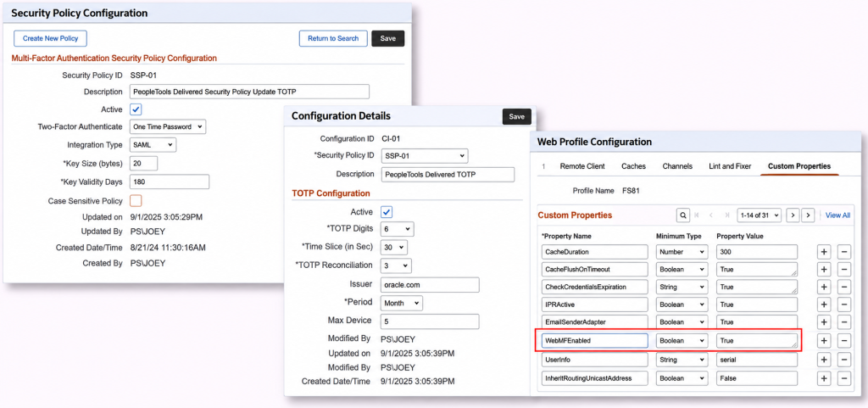Click the Custom Properties section heading
868x408 pixels.
pyautogui.click(x=575, y=215)
